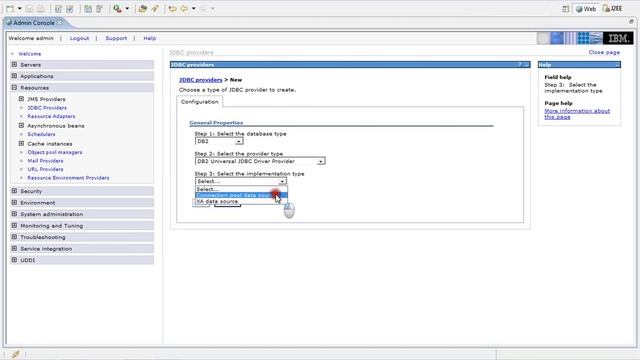The image size is (640, 360).
Task: Open the back navigation history dropdown
Action: pyautogui.click(x=193, y=9)
